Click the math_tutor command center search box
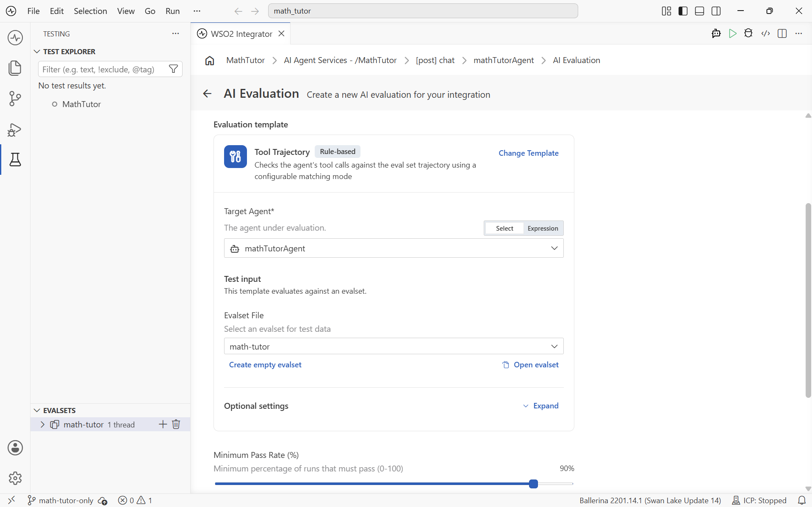Viewport: 812px width, 507px height. click(x=423, y=11)
